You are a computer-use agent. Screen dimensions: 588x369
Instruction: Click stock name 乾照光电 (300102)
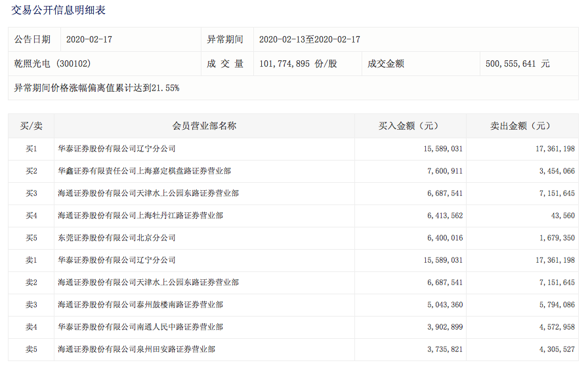click(52, 64)
